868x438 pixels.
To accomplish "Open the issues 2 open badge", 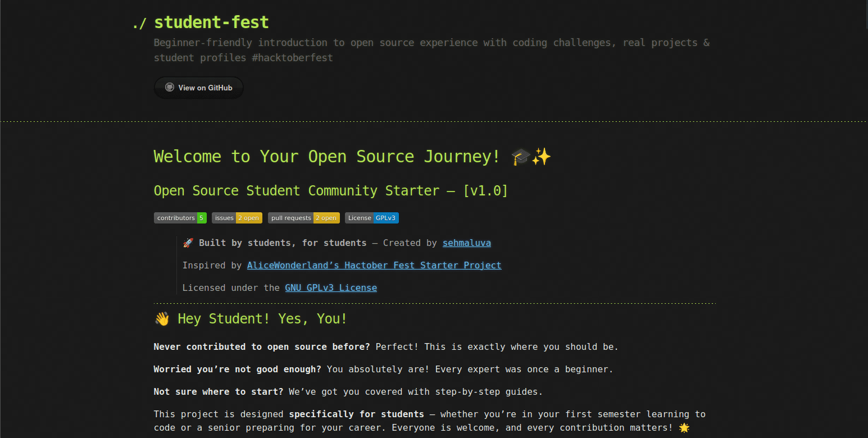I will click(237, 218).
